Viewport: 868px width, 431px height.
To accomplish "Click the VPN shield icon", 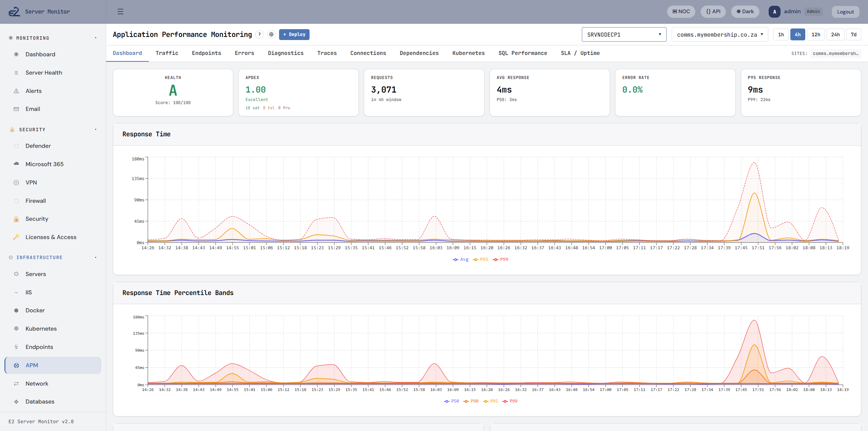I will tap(16, 182).
